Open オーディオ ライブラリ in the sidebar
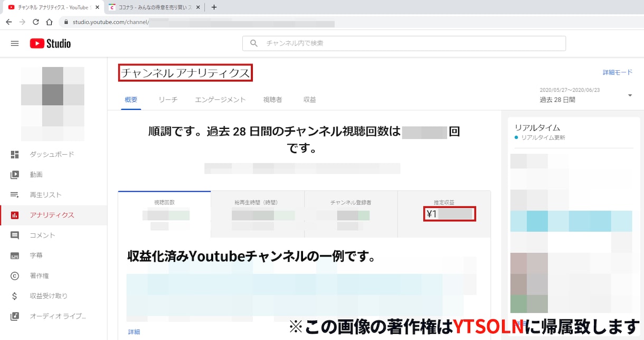The height and width of the screenshot is (340, 644). pyautogui.click(x=53, y=316)
